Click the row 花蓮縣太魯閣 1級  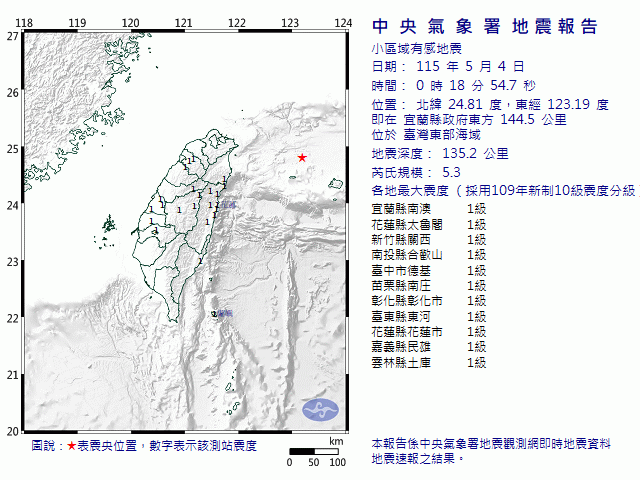(429, 224)
